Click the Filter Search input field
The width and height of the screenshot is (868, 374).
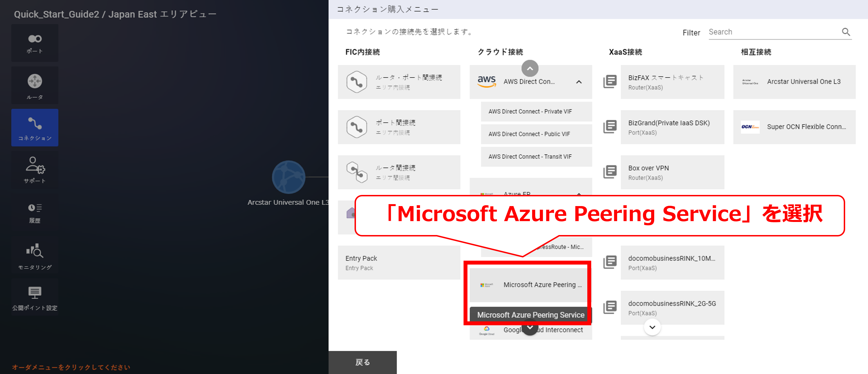coord(772,32)
